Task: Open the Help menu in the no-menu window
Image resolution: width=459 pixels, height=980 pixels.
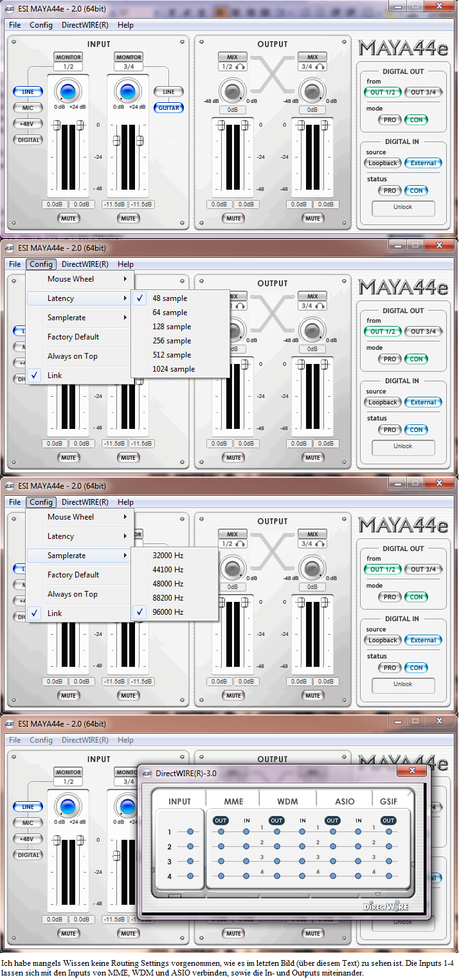Action: (126, 25)
